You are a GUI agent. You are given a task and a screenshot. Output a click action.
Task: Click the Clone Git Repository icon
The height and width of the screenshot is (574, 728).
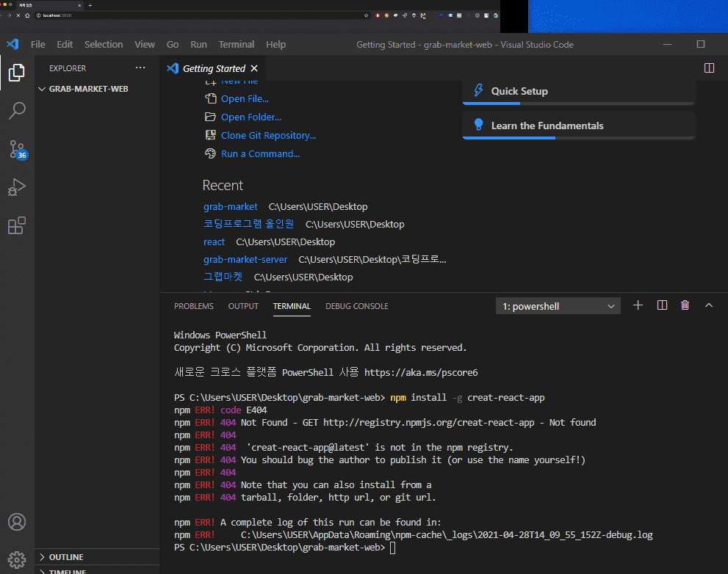[x=210, y=135]
